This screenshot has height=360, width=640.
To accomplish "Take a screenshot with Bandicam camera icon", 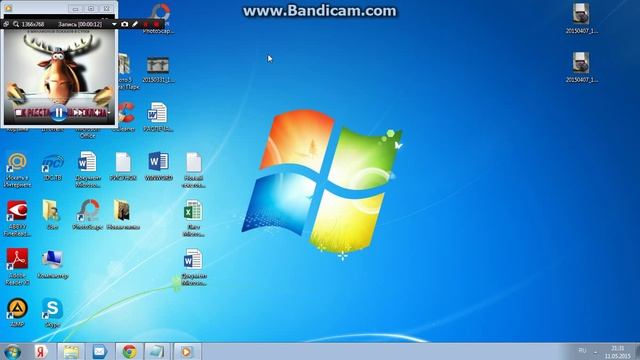I will pos(124,24).
